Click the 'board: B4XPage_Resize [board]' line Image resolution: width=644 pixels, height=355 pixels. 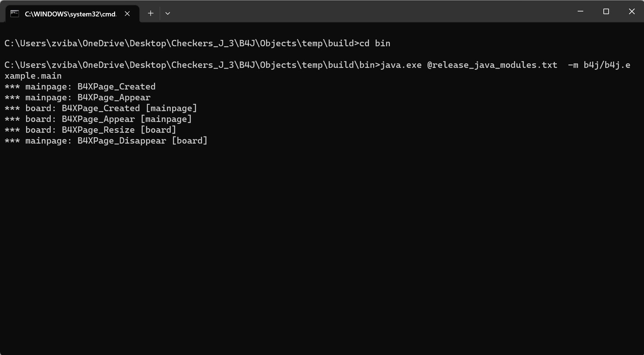pos(90,130)
